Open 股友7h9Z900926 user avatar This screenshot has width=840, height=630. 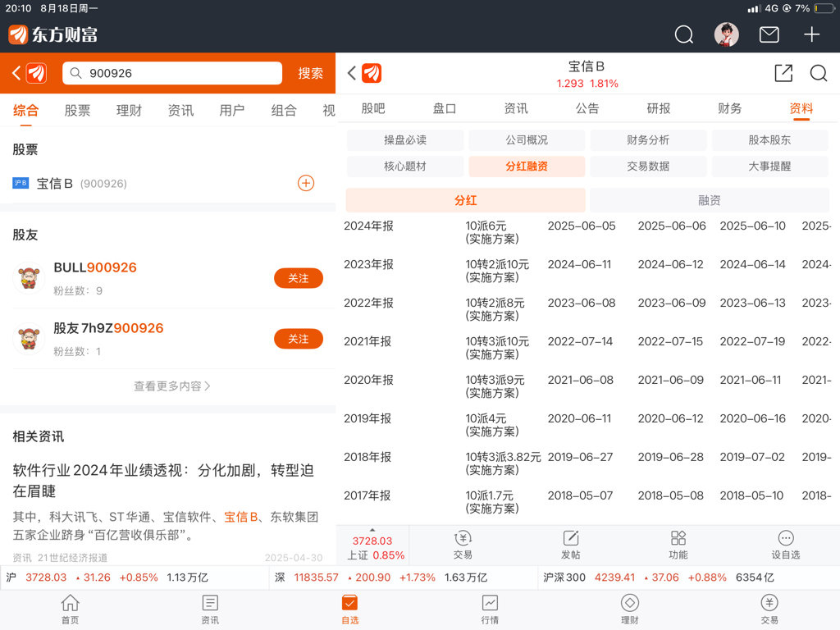coord(29,339)
